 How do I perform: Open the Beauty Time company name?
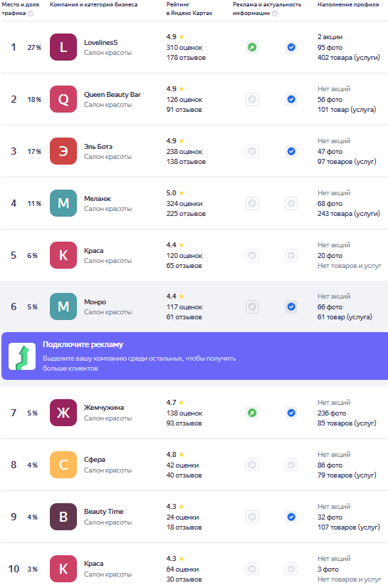pos(104,512)
